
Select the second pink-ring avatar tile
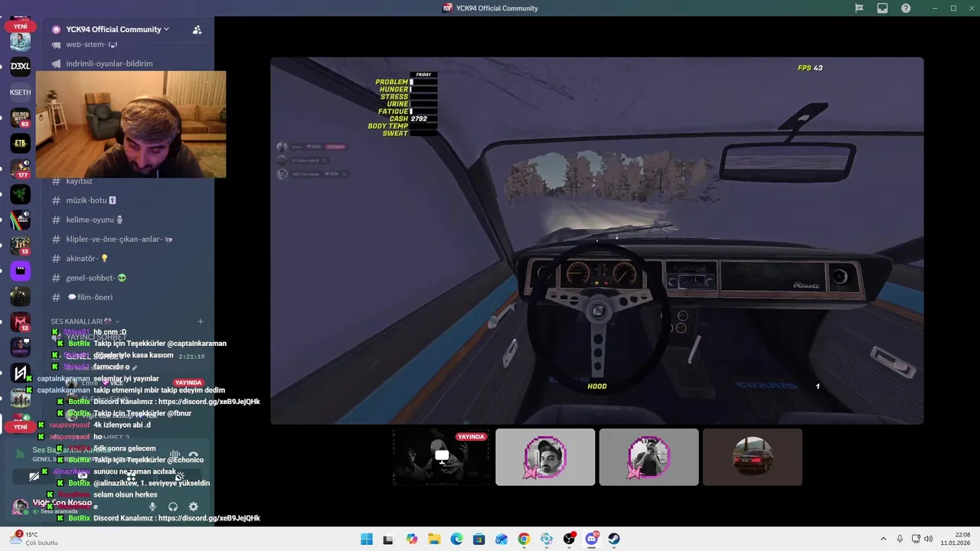point(648,457)
